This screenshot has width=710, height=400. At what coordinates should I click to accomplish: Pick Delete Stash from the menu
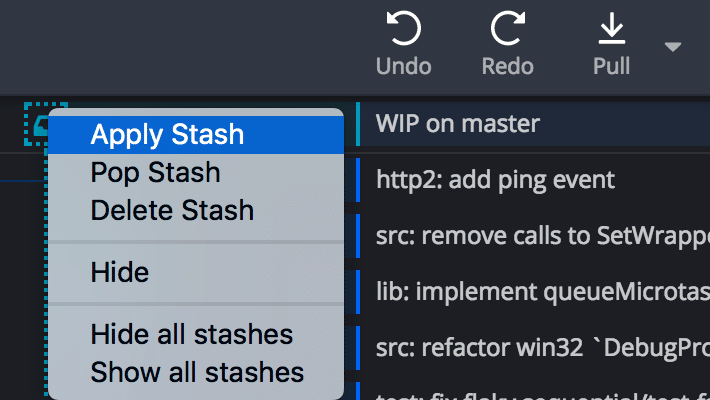coord(172,211)
